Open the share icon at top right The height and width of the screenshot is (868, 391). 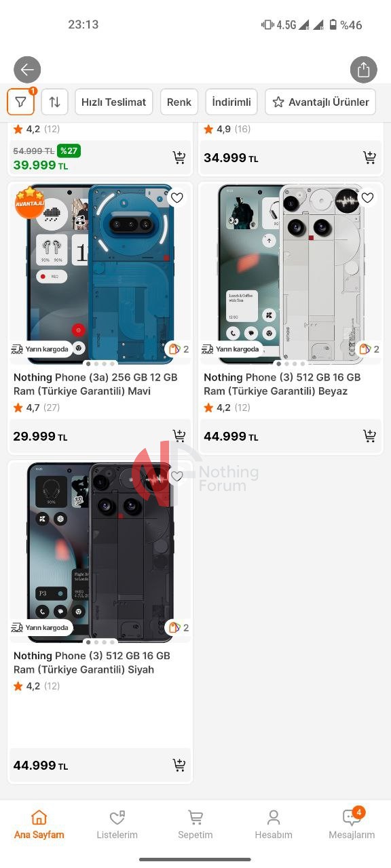363,69
